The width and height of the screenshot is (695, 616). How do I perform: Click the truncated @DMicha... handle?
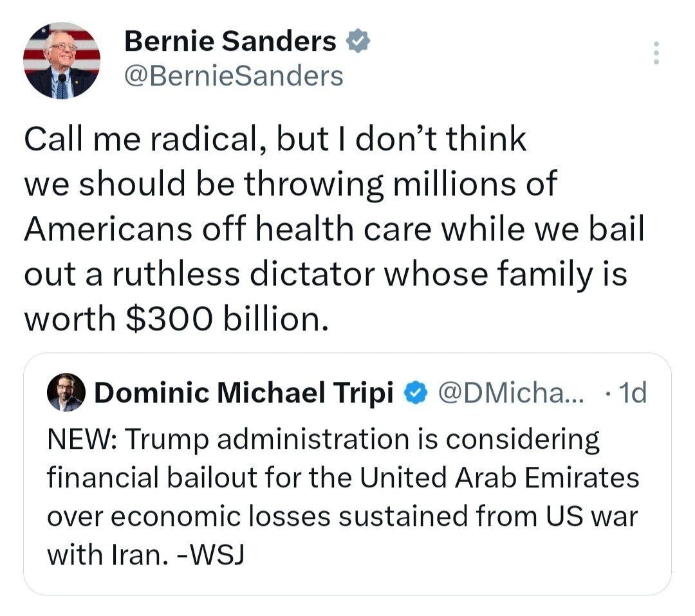tap(510, 392)
